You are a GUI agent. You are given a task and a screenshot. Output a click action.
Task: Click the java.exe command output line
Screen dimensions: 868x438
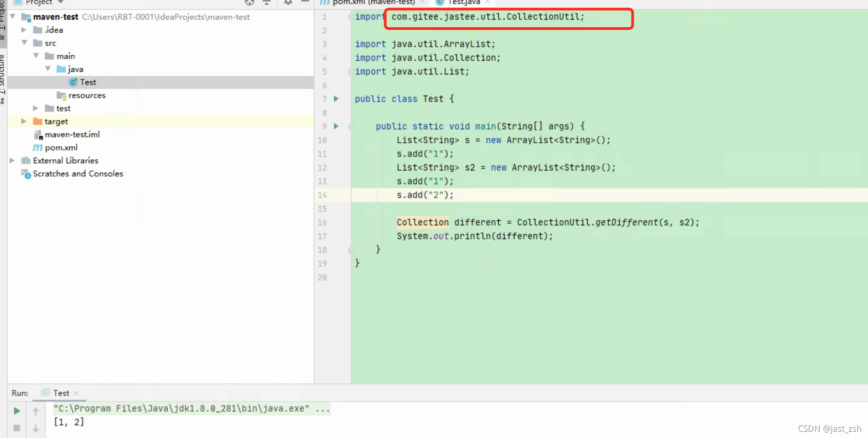[x=192, y=409]
